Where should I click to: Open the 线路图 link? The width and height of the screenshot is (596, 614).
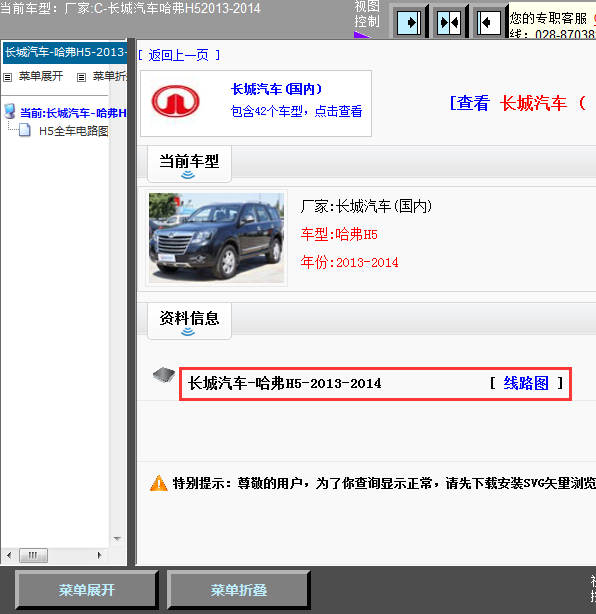[526, 383]
